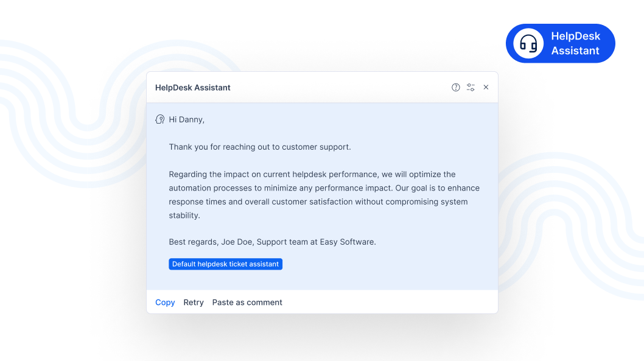Screen dimensions: 644x361
Task: Click the "Thank you for reaching out" sentence
Action: 260,147
